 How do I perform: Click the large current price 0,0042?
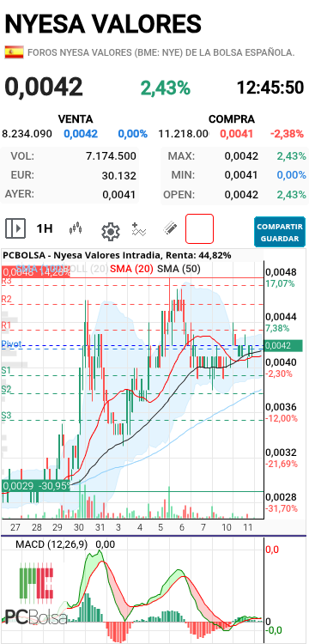(x=44, y=87)
